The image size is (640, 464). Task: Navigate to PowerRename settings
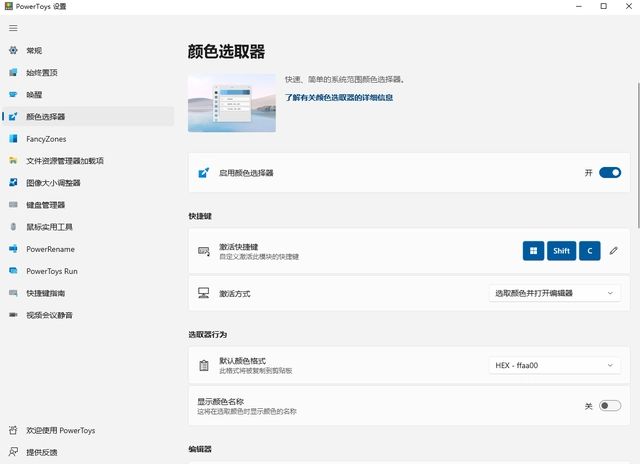[x=88, y=249]
